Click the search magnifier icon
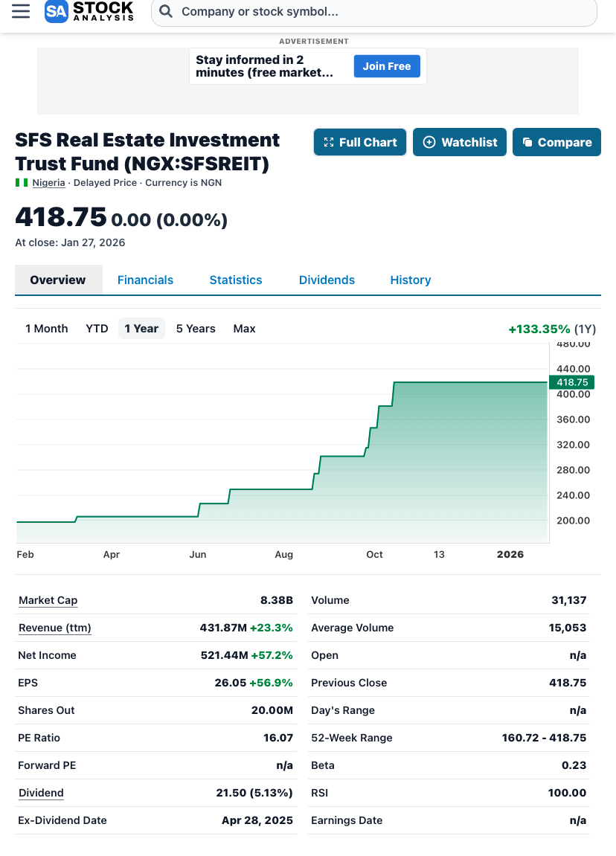This screenshot has height=856, width=616. pyautogui.click(x=167, y=12)
